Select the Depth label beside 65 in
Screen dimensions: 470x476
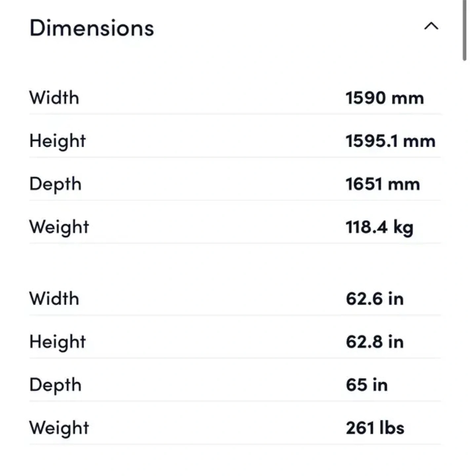click(x=55, y=385)
